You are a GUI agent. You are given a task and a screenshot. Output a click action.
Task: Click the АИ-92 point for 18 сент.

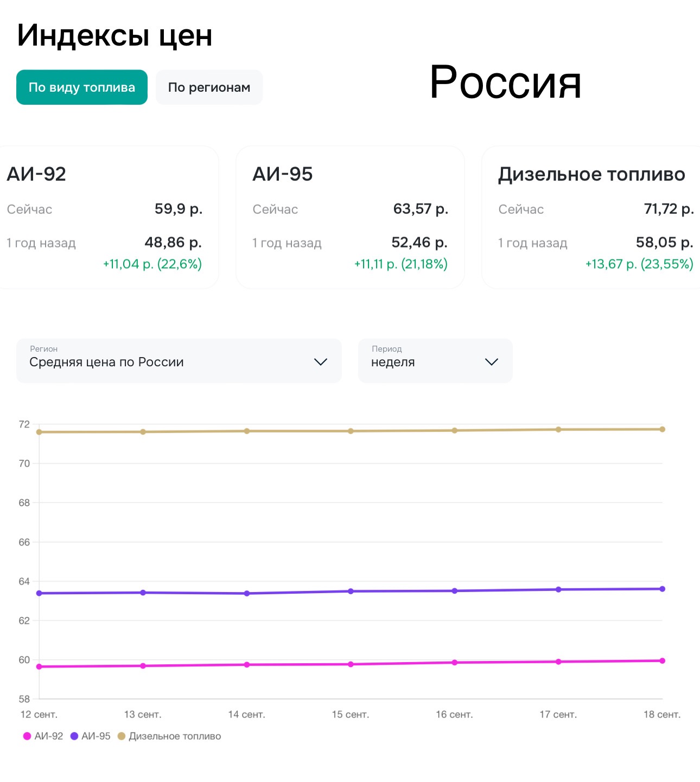tap(662, 661)
